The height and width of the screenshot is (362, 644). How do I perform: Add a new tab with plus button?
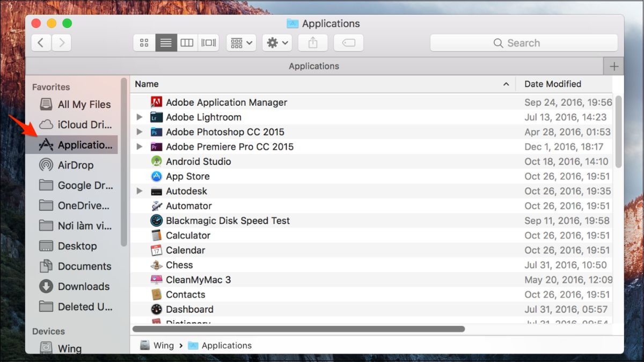point(614,67)
